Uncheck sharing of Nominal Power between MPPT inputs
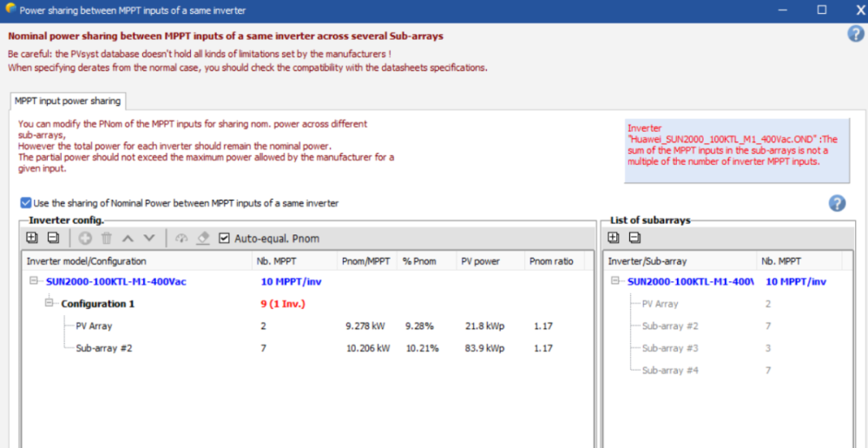 26,203
